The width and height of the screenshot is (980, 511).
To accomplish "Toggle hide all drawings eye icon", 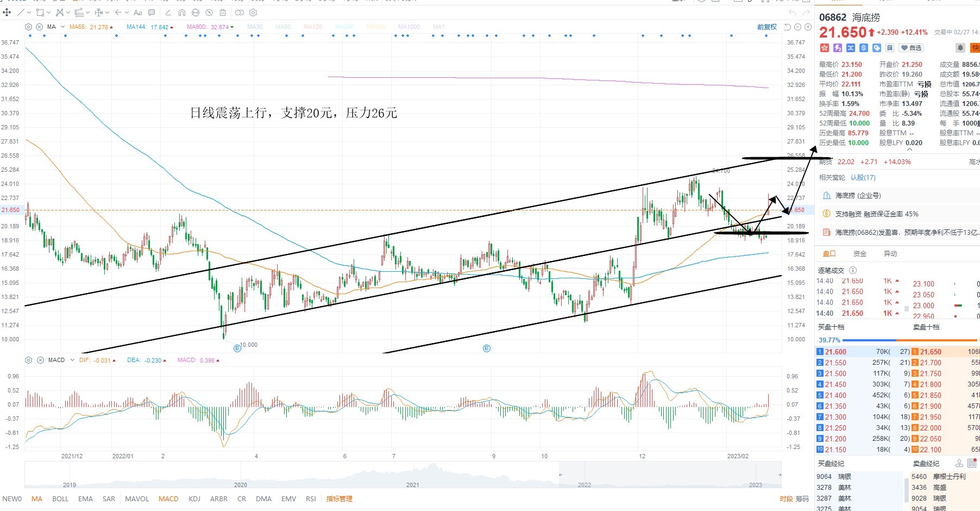I will coord(209,12).
